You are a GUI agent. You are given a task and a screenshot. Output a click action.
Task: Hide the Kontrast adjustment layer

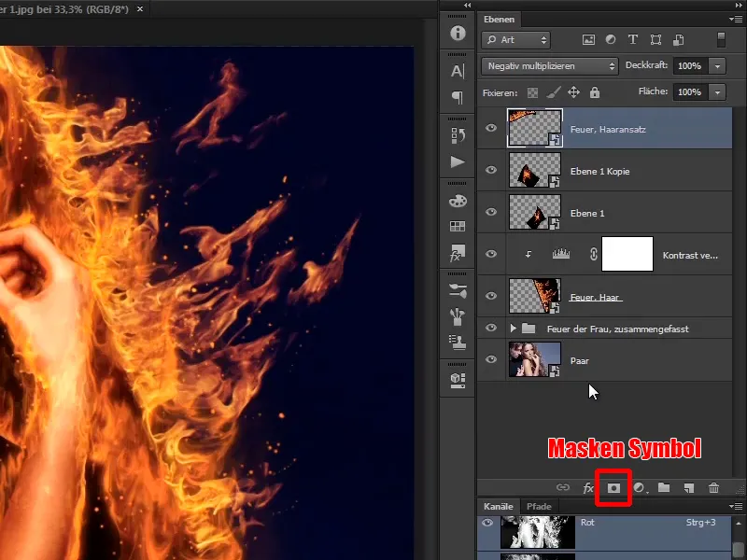coord(491,254)
